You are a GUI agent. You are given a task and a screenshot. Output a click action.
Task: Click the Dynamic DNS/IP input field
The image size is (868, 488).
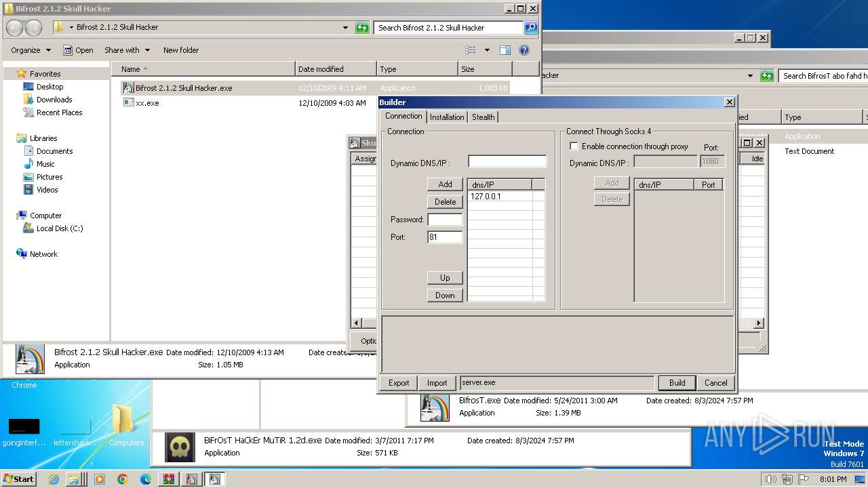pyautogui.click(x=507, y=161)
